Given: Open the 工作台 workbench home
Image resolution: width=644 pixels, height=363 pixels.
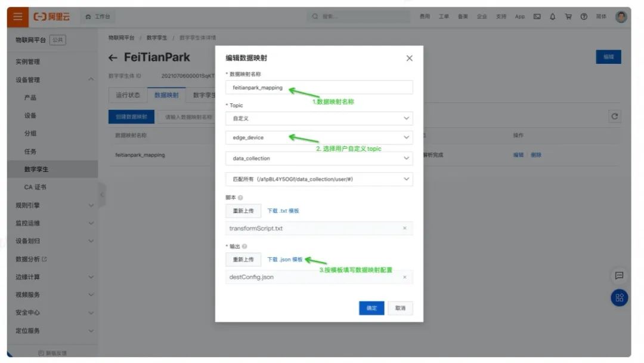Looking at the screenshot, I should pos(98,17).
